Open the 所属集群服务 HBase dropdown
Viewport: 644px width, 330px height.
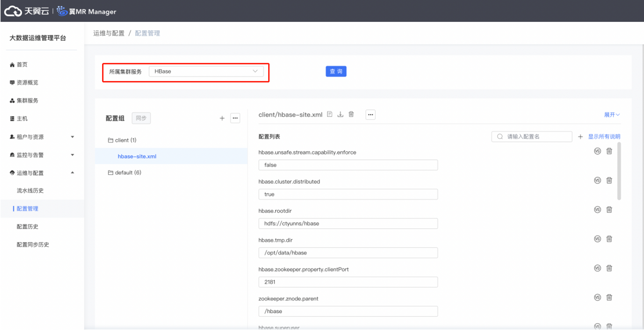[x=206, y=72]
